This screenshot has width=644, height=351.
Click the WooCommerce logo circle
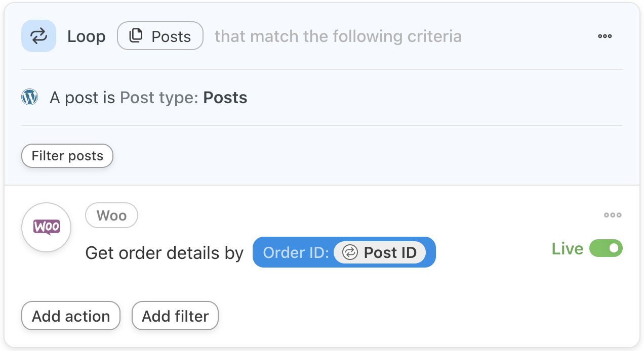click(47, 227)
